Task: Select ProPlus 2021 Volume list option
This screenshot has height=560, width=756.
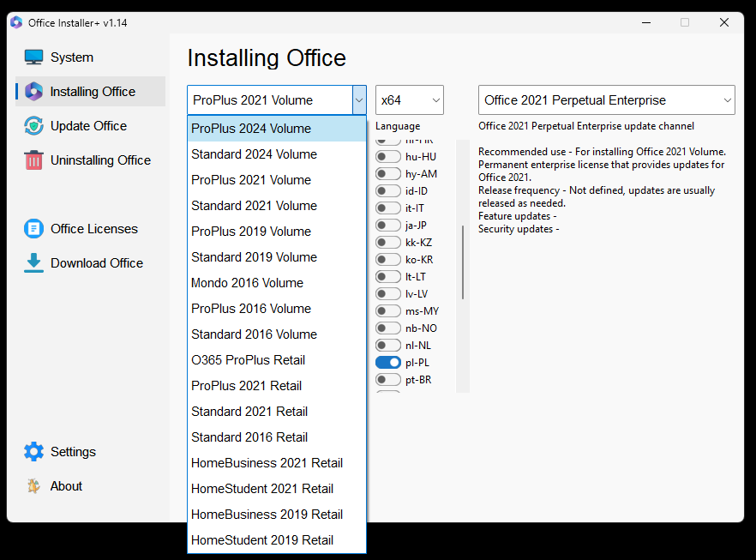Action: coord(277,180)
